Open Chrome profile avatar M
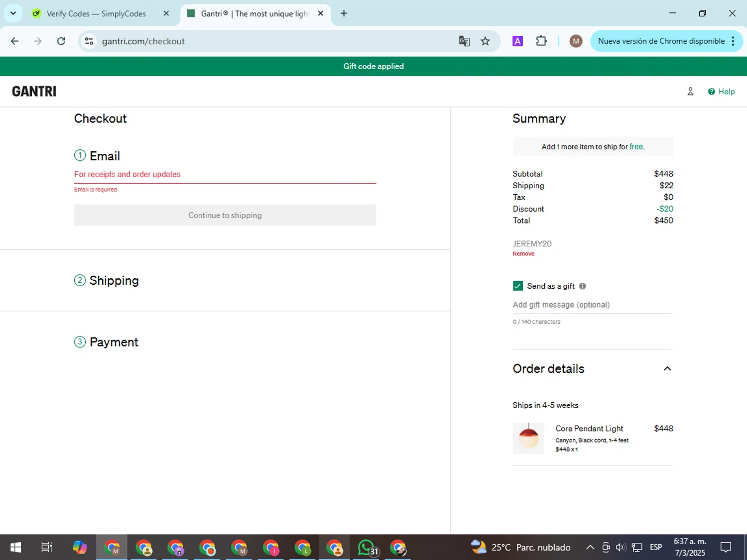This screenshot has height=560, width=747. (x=576, y=41)
